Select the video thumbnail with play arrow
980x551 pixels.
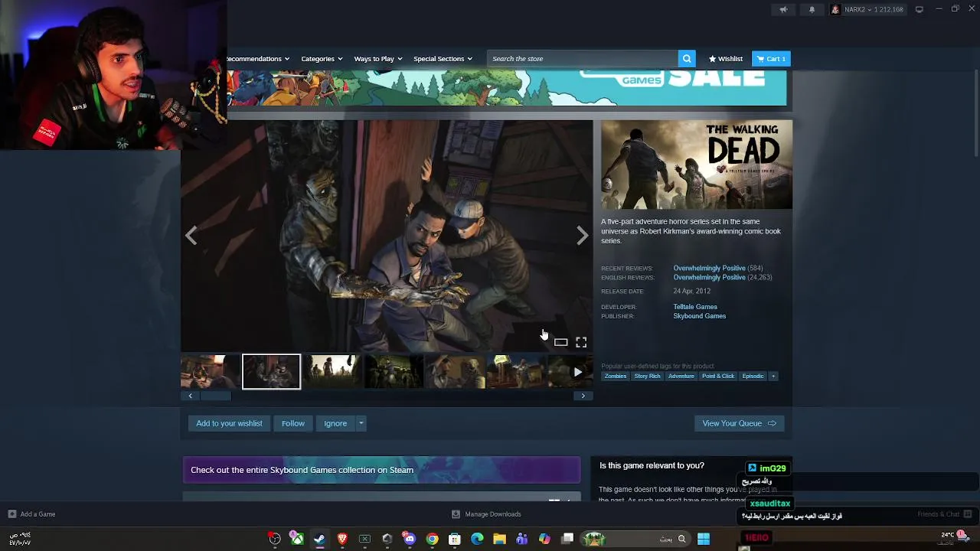[570, 371]
